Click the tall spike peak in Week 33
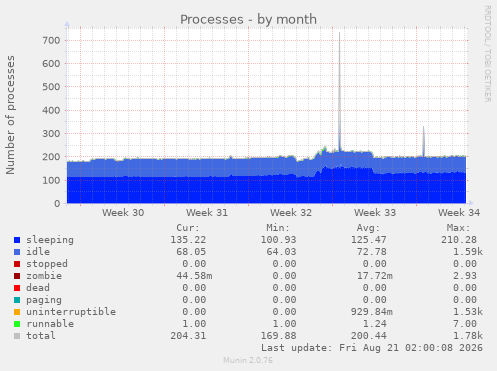The height and width of the screenshot is (371, 497). click(339, 33)
